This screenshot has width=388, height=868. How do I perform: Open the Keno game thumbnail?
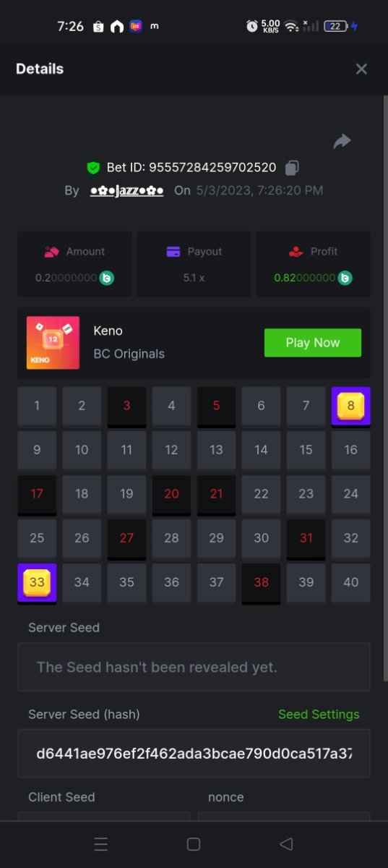[53, 343]
